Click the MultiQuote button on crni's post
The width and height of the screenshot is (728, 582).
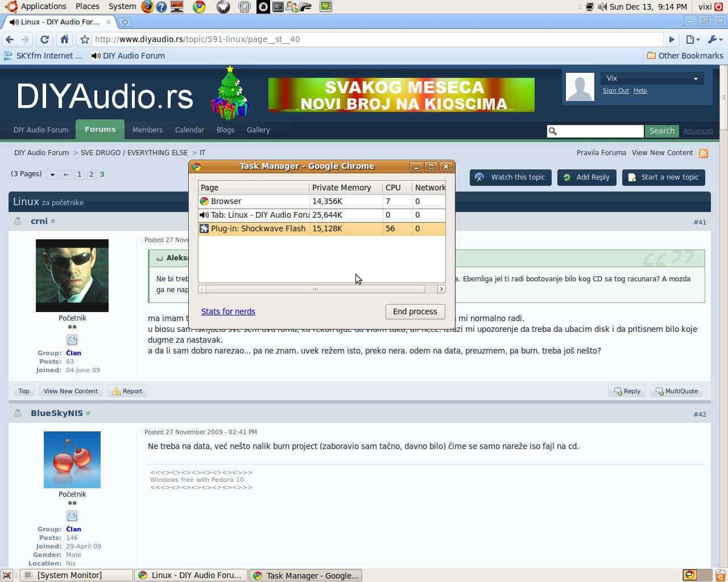[x=676, y=391]
